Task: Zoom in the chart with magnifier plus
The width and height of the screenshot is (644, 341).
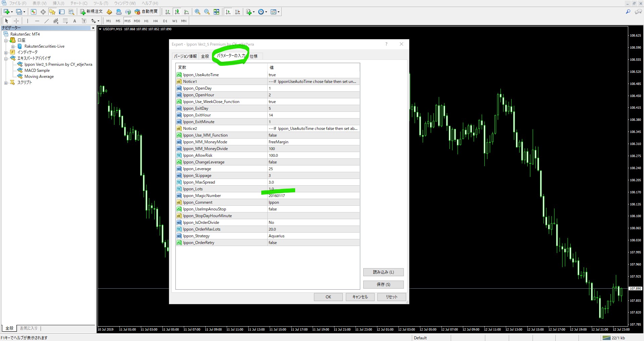Action: pos(198,12)
